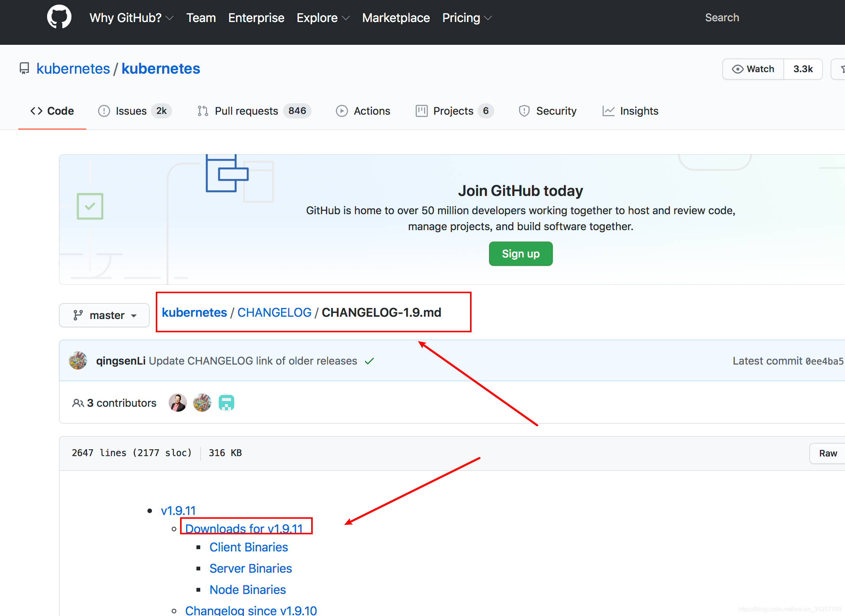Screen dimensions: 845x616
Task: Expand the Why GitHub? menu
Action: click(x=131, y=18)
